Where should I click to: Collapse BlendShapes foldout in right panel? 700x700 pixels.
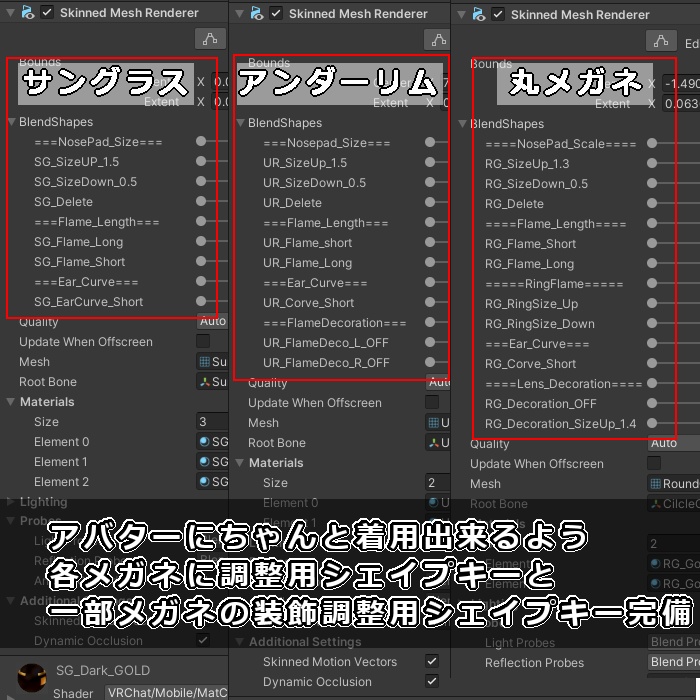coord(462,124)
